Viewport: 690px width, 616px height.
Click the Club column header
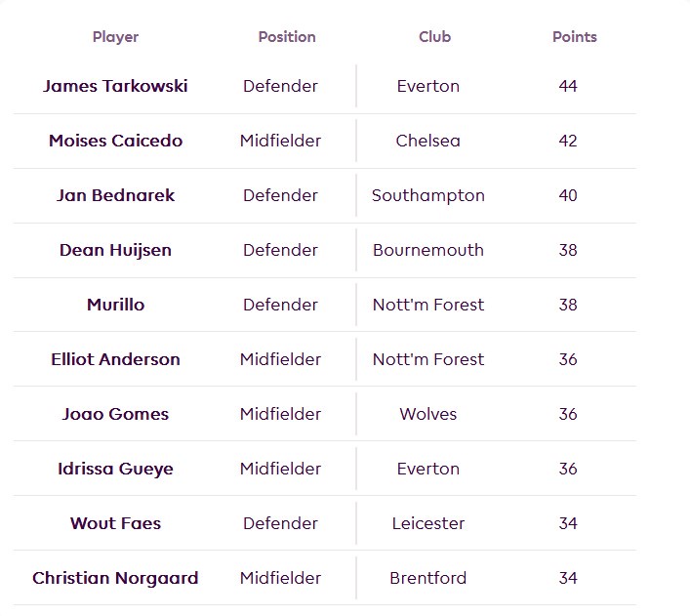[434, 37]
